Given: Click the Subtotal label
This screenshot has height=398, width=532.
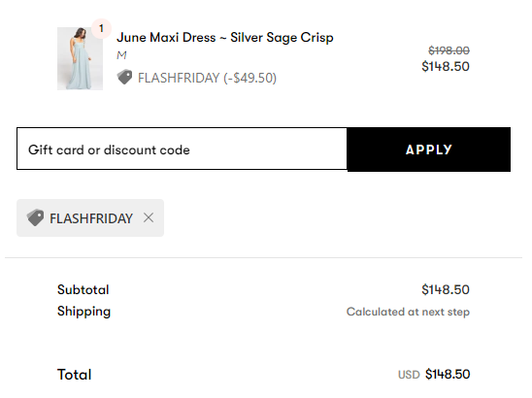Looking at the screenshot, I should tap(83, 289).
